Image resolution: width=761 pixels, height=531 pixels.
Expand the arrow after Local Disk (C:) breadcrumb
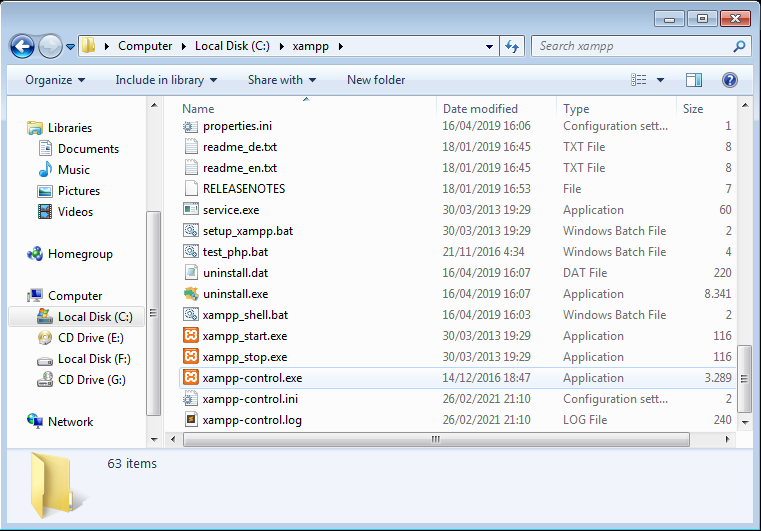click(x=281, y=47)
